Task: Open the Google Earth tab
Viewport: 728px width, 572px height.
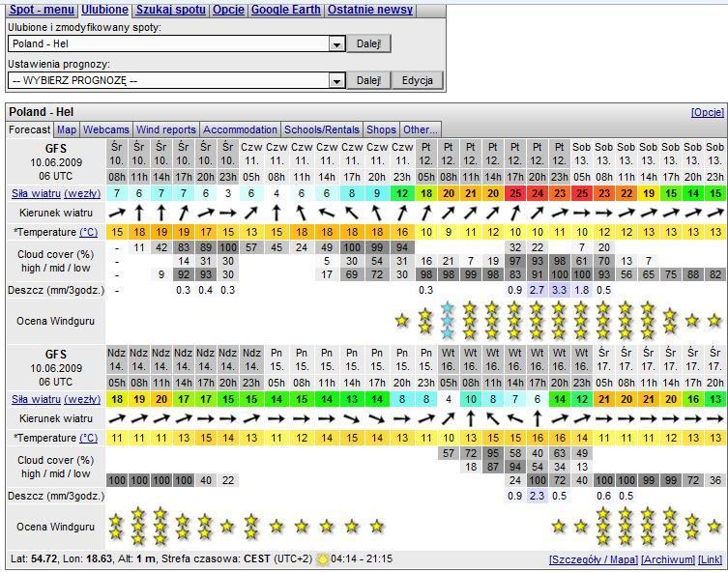Action: tap(286, 10)
